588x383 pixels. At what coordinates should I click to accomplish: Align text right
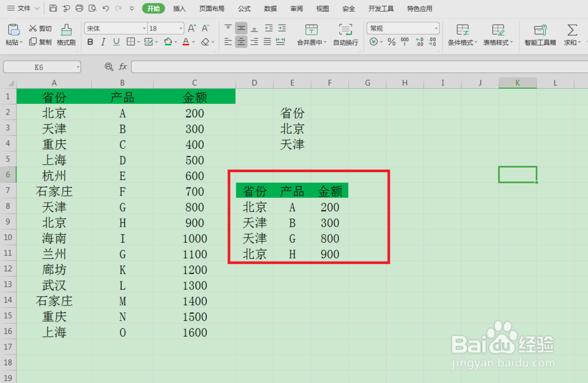254,42
